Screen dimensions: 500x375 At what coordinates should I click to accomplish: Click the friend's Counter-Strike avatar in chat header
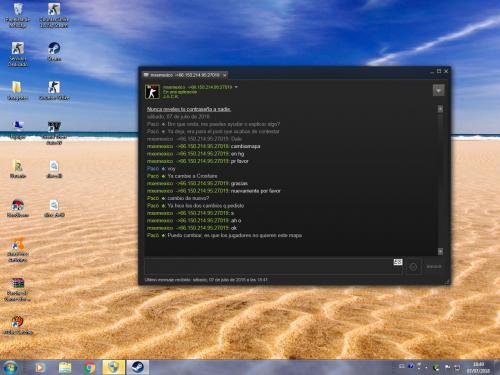[152, 92]
